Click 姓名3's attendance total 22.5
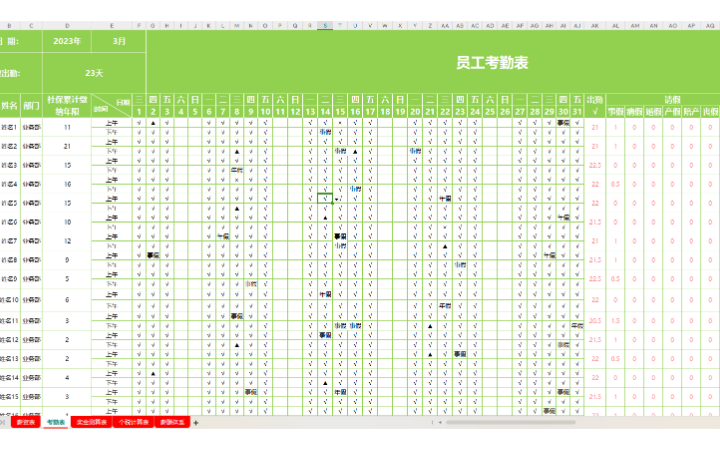This screenshot has width=720, height=450. coord(595,165)
